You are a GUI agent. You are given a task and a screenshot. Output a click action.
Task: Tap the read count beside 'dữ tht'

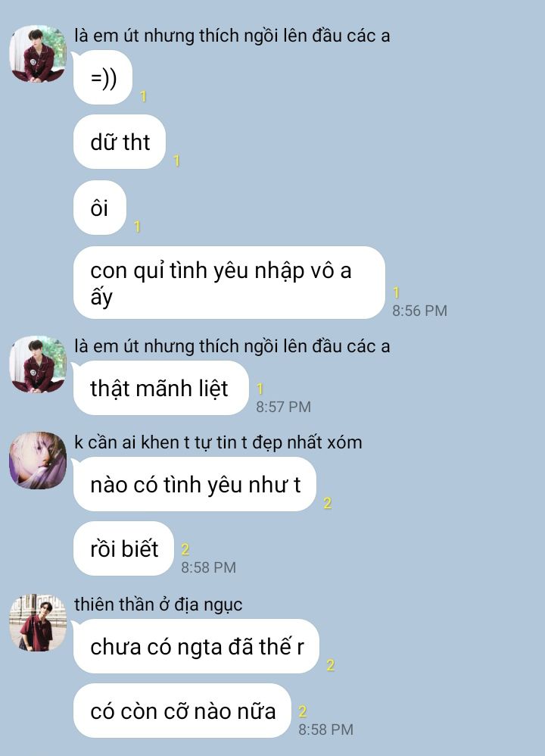coord(176,161)
